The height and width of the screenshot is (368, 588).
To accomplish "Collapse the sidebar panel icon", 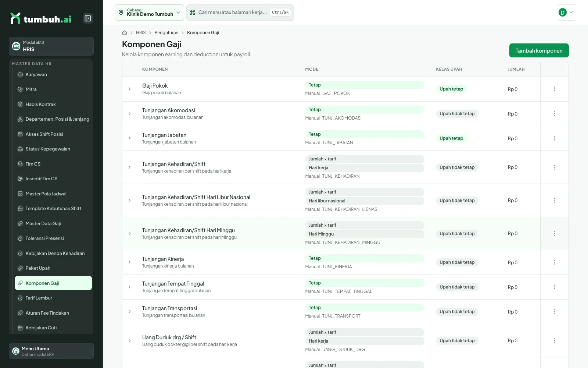I will click(88, 18).
